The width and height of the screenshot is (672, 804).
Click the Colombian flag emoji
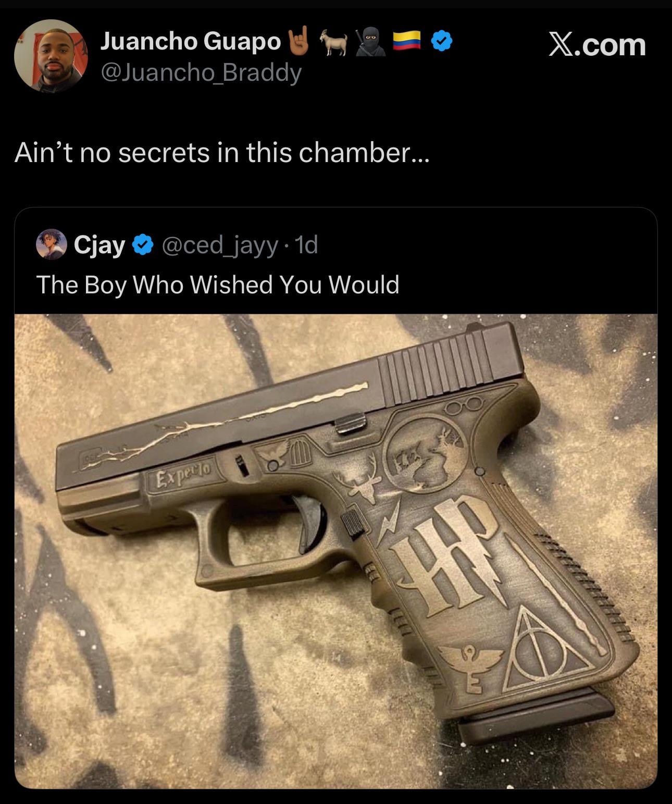[x=406, y=41]
